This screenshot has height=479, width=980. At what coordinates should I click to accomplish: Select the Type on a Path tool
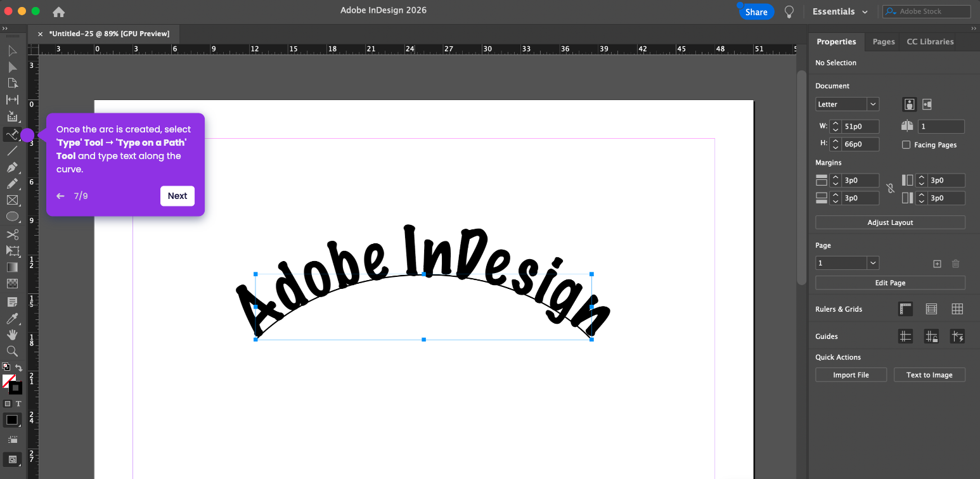coord(12,134)
